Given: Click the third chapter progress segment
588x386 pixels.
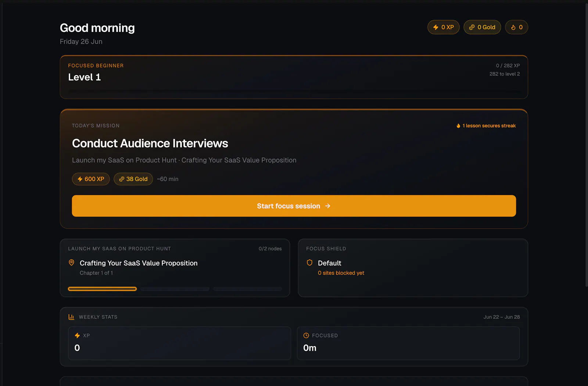Looking at the screenshot, I should point(247,289).
